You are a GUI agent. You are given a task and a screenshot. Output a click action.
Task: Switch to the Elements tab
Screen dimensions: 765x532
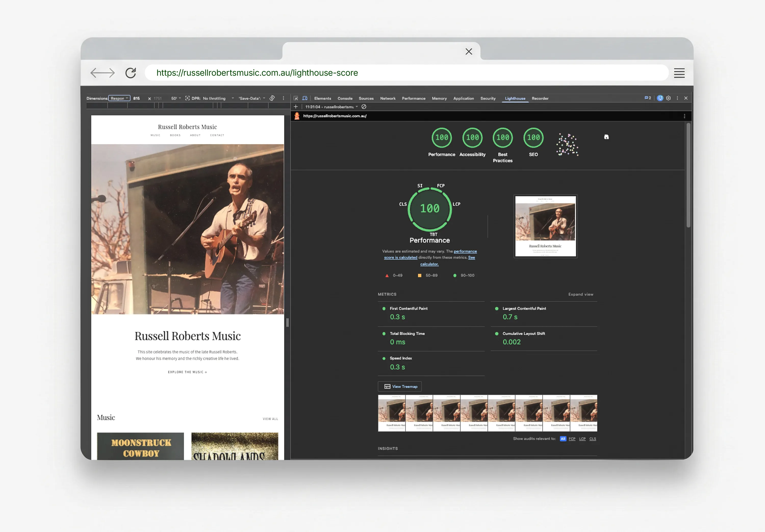pyautogui.click(x=323, y=98)
